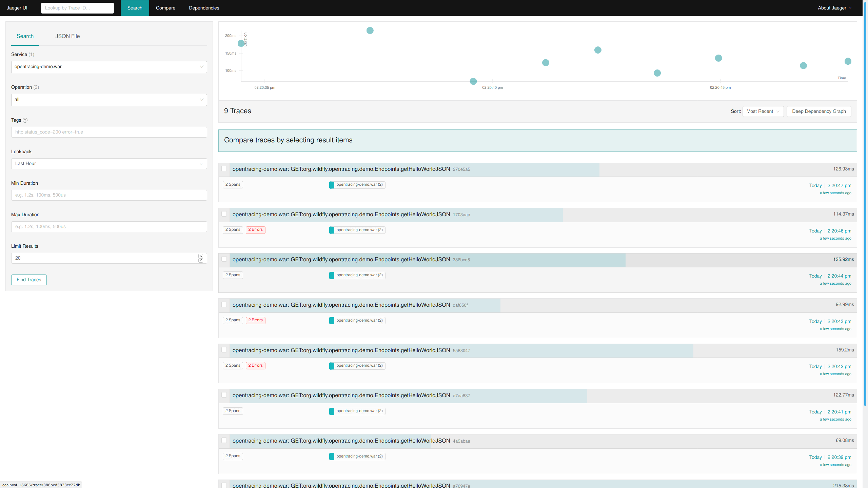
Task: Expand the About Jaeger menu
Action: coord(834,8)
